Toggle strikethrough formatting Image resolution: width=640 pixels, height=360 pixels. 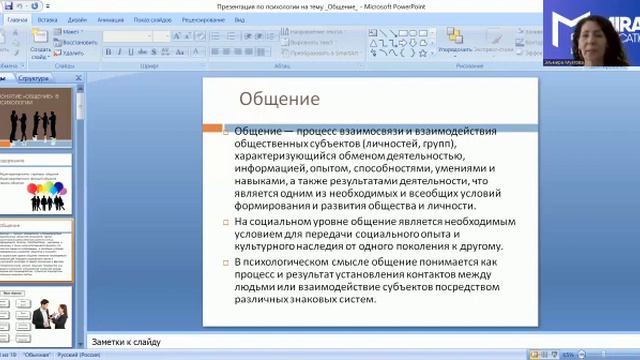(x=142, y=52)
